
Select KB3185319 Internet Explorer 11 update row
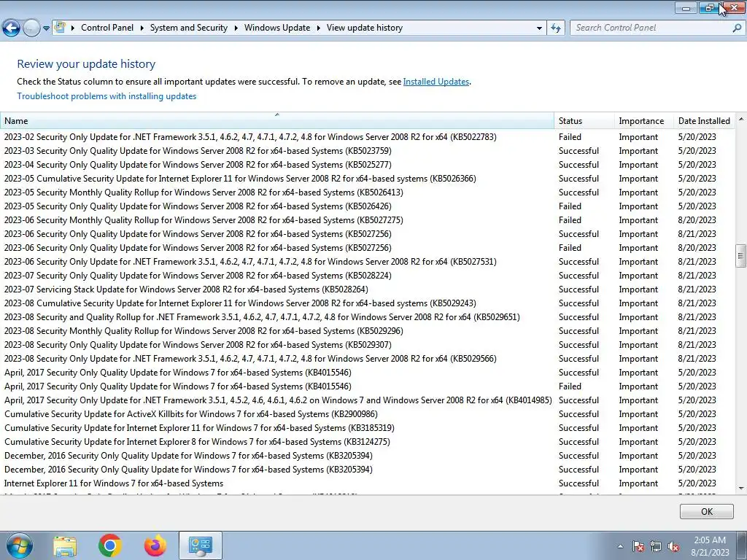click(367, 428)
